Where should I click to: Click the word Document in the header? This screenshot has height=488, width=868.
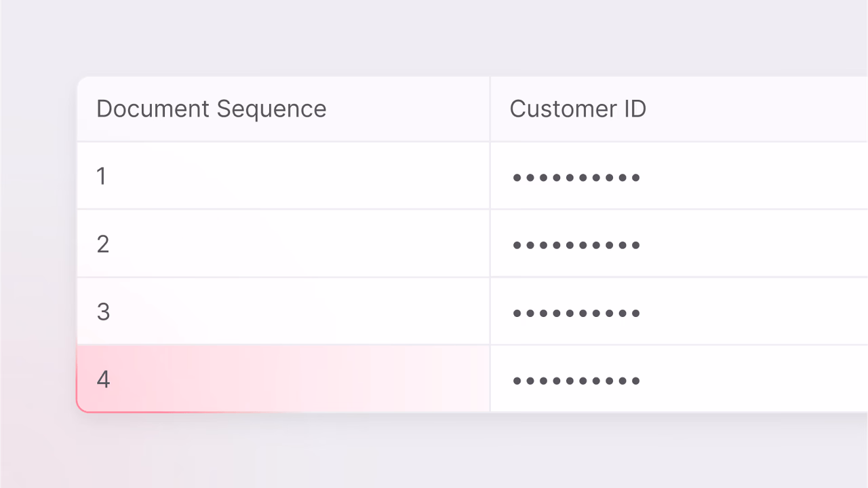coord(153,109)
